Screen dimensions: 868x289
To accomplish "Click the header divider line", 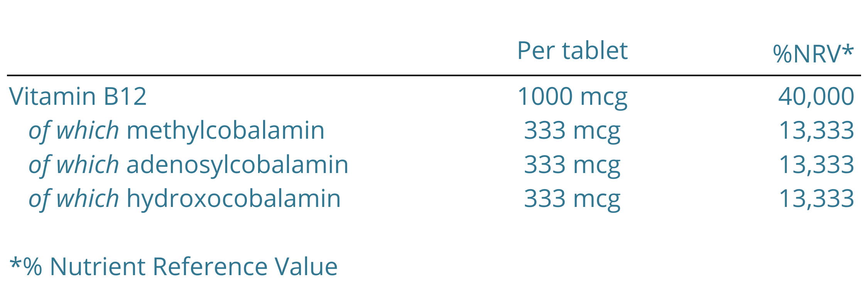I will [434, 76].
